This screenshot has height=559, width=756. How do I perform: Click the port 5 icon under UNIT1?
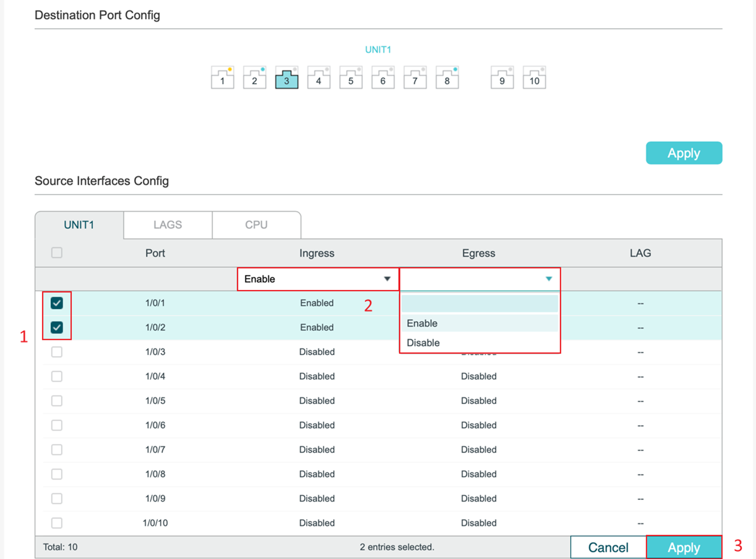350,79
